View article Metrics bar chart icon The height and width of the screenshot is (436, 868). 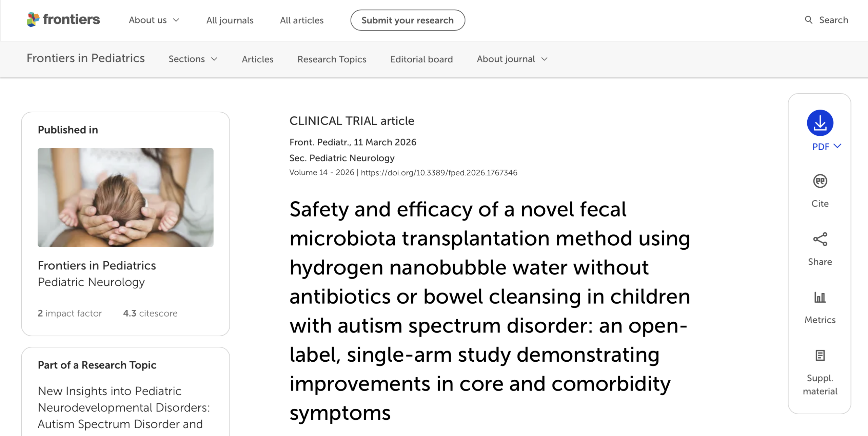(820, 298)
